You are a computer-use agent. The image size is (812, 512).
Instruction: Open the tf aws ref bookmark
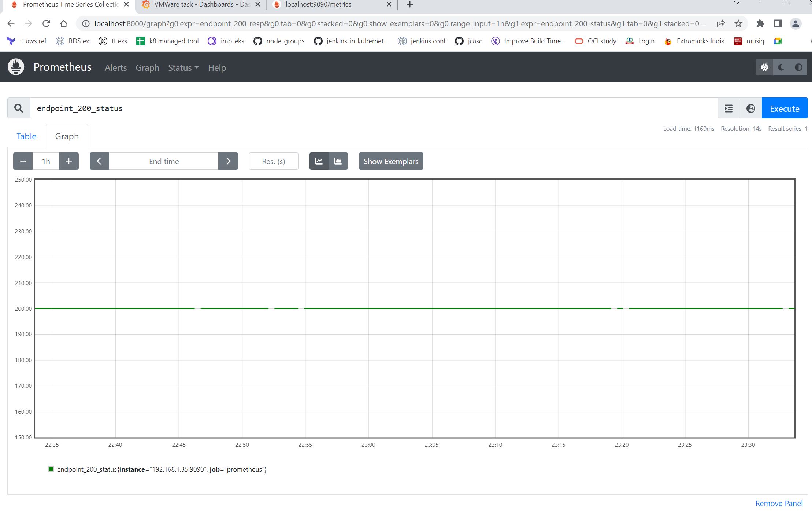(x=27, y=41)
